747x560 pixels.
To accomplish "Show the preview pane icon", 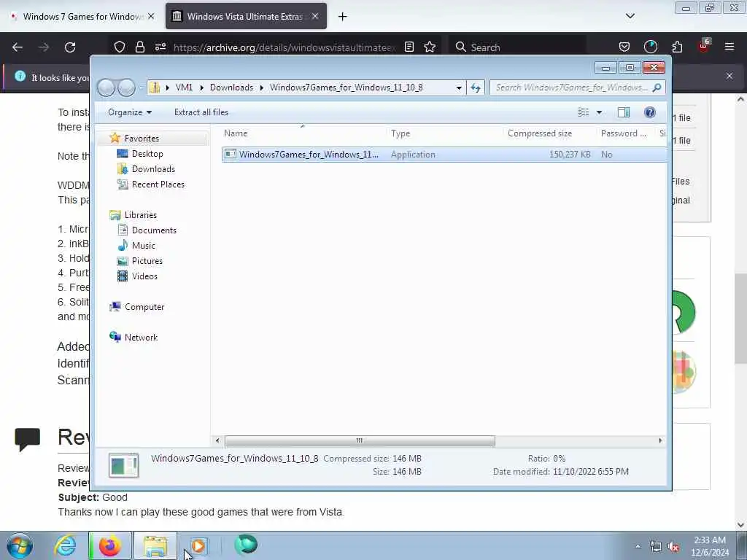I will coord(624,112).
